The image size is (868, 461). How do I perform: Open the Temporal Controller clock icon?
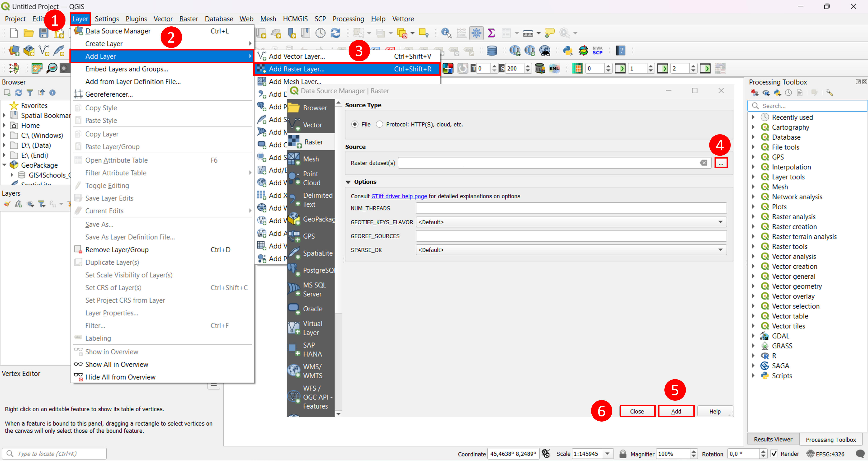[320, 33]
